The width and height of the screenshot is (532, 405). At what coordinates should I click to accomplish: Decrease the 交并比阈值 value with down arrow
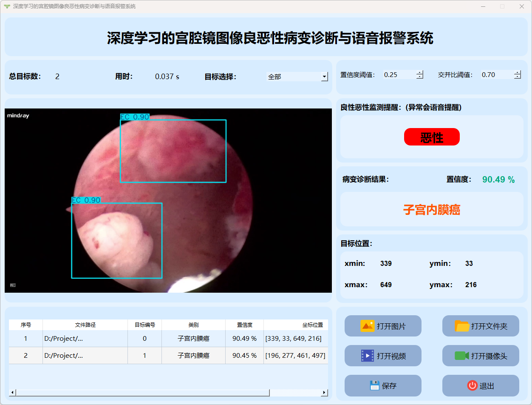pos(517,77)
